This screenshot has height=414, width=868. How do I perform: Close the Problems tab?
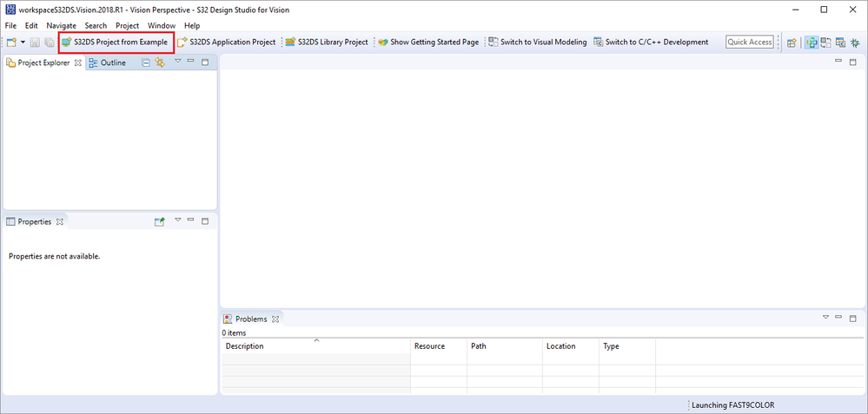coord(275,319)
